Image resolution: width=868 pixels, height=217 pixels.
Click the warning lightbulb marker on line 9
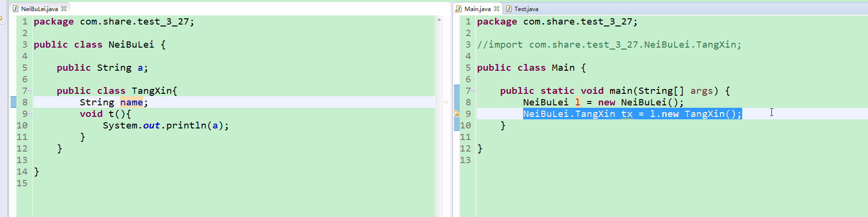[x=457, y=114]
